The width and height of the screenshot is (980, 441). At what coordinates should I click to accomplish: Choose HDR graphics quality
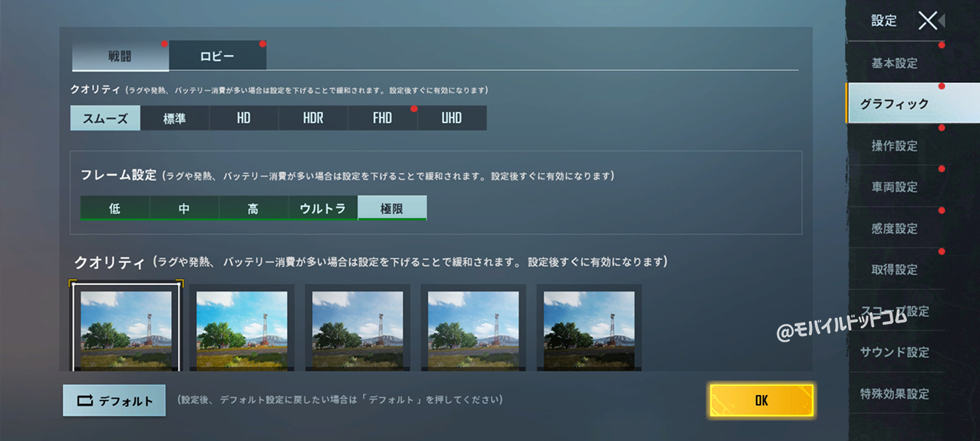pos(314,118)
